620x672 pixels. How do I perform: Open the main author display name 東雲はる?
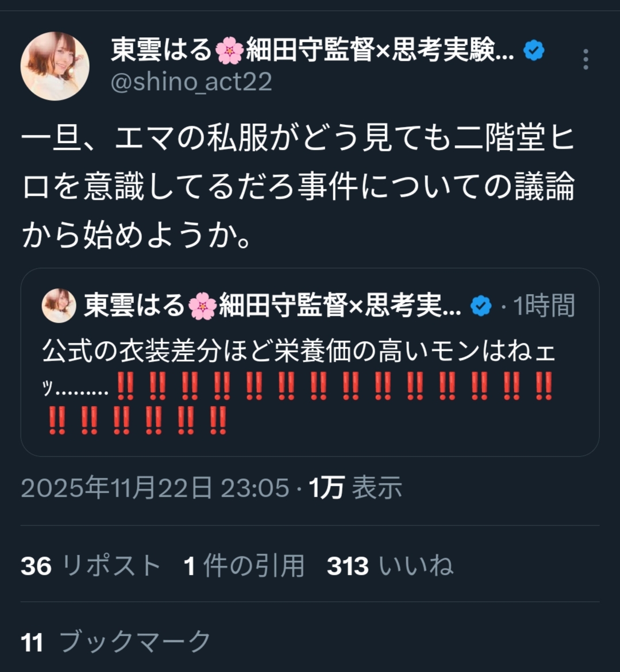coord(162,50)
